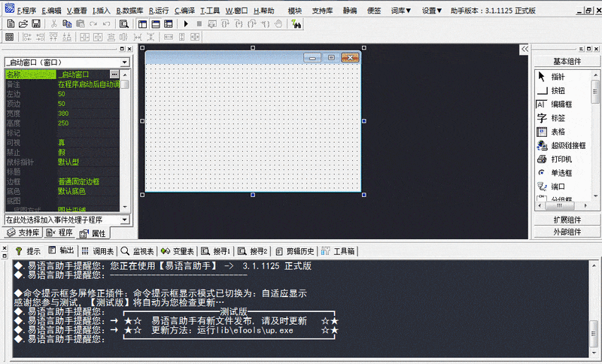Click output panel scroll-up arrow
The image size is (602, 364).
pyautogui.click(x=594, y=265)
